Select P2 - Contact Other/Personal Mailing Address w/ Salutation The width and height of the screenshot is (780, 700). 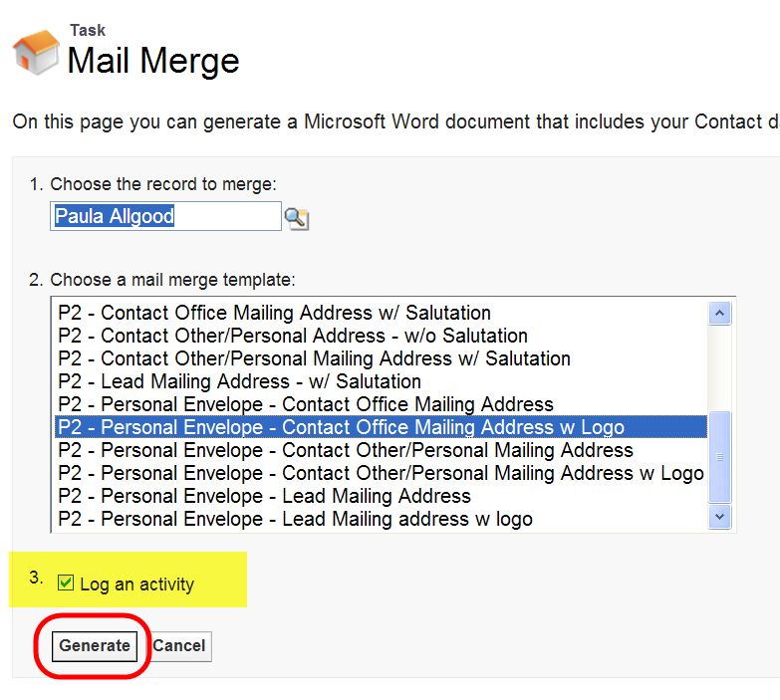click(381, 358)
